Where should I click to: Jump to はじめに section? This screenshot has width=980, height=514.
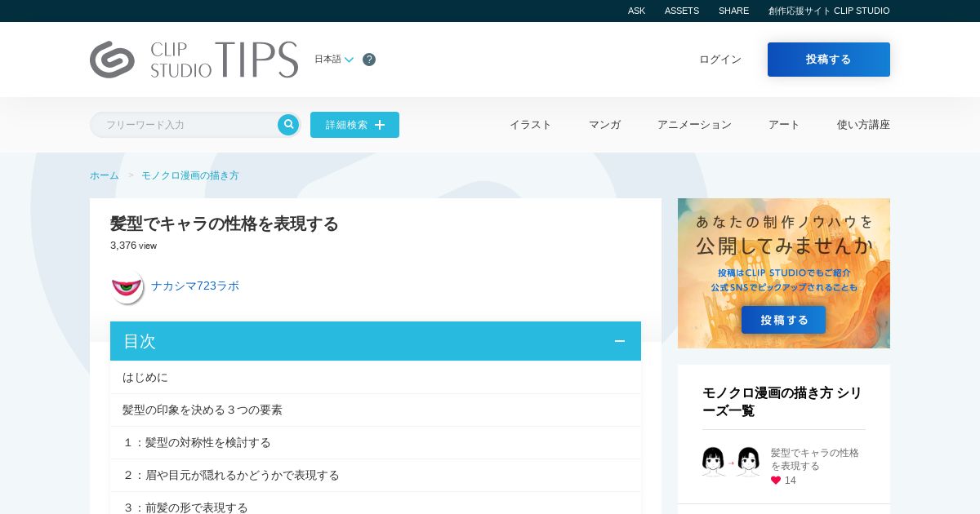376,377
